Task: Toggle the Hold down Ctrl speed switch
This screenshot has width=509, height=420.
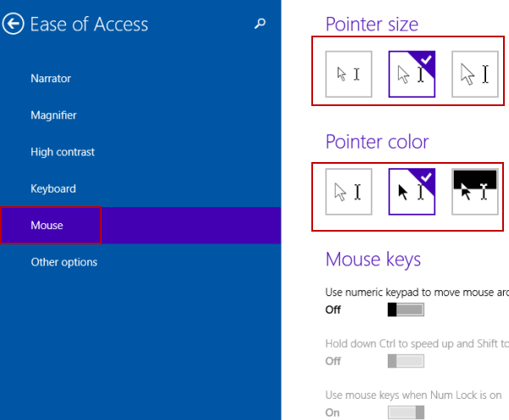Action: [406, 361]
